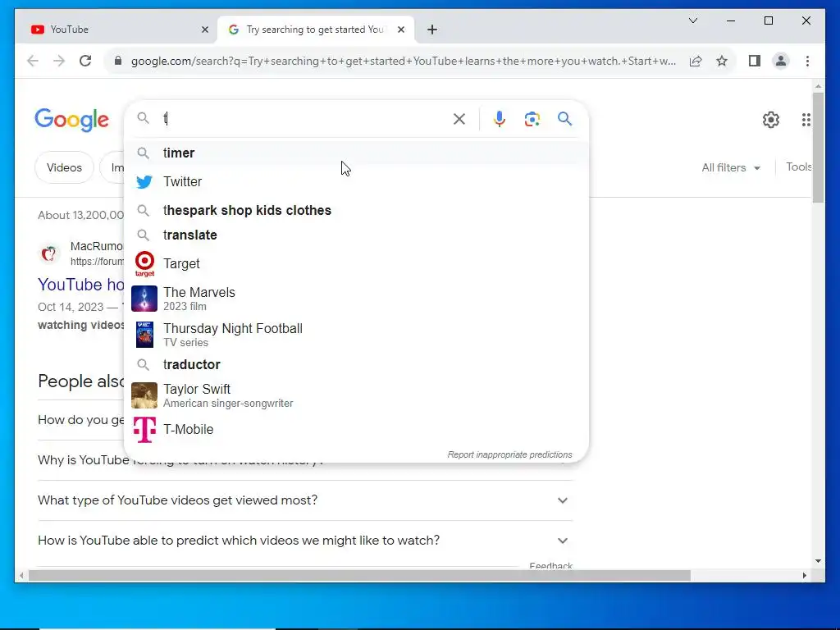Click the blue search magnifier button
Image resolution: width=840 pixels, height=630 pixels.
[564, 118]
